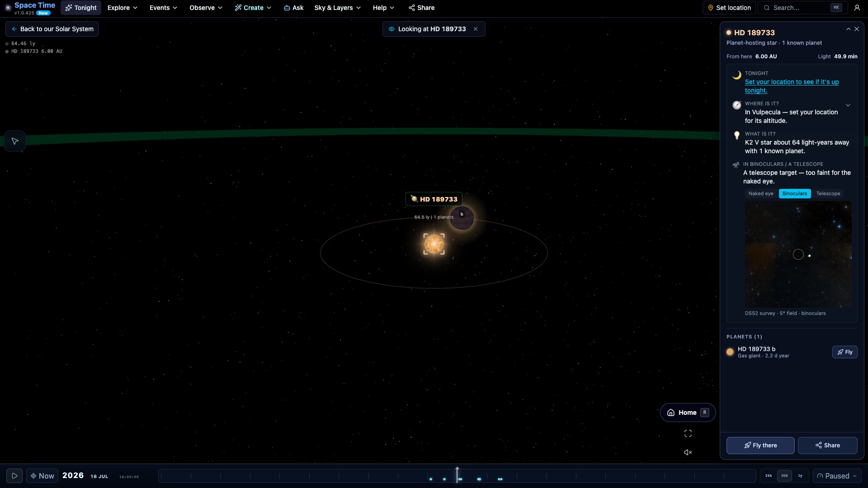Click the orange star dot in panel header
This screenshot has width=868, height=488.
click(x=729, y=33)
